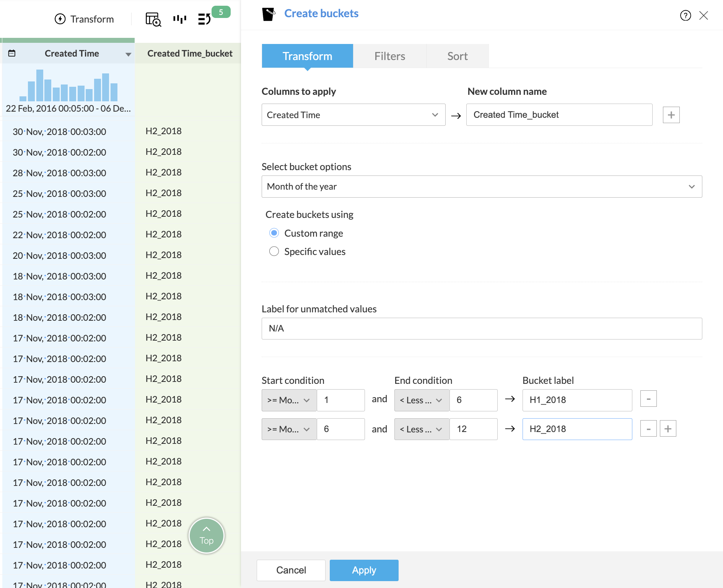
Task: Open the Month of the year dropdown
Action: click(x=481, y=187)
